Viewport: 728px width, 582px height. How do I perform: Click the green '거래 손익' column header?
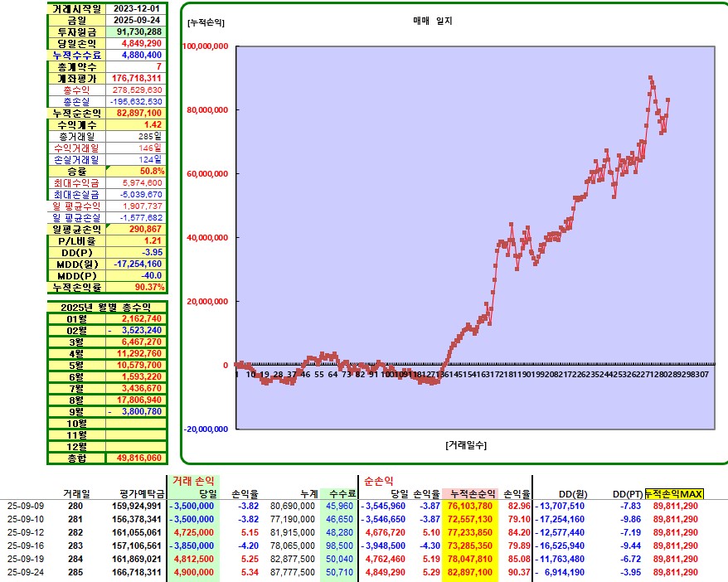pos(192,480)
